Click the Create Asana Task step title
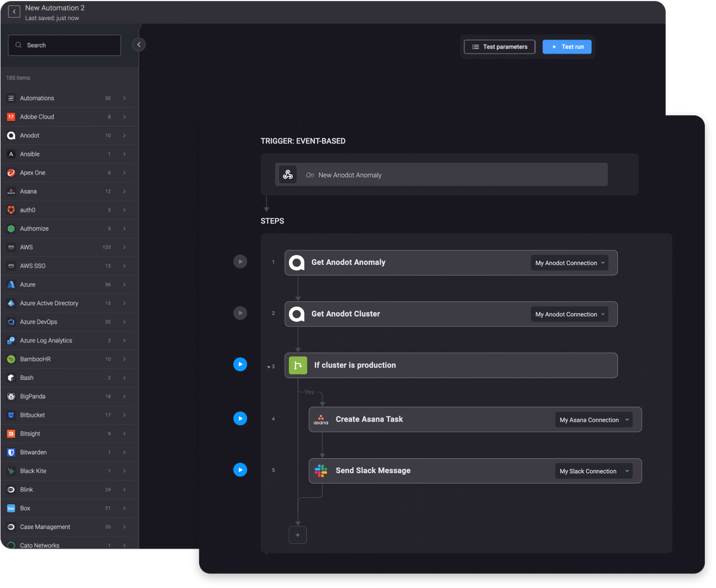The image size is (716, 588). [369, 419]
